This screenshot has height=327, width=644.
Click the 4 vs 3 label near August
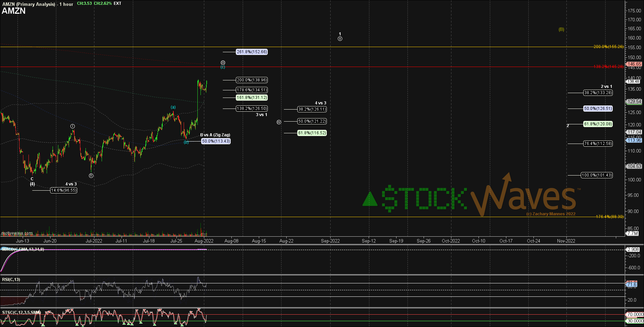click(321, 103)
